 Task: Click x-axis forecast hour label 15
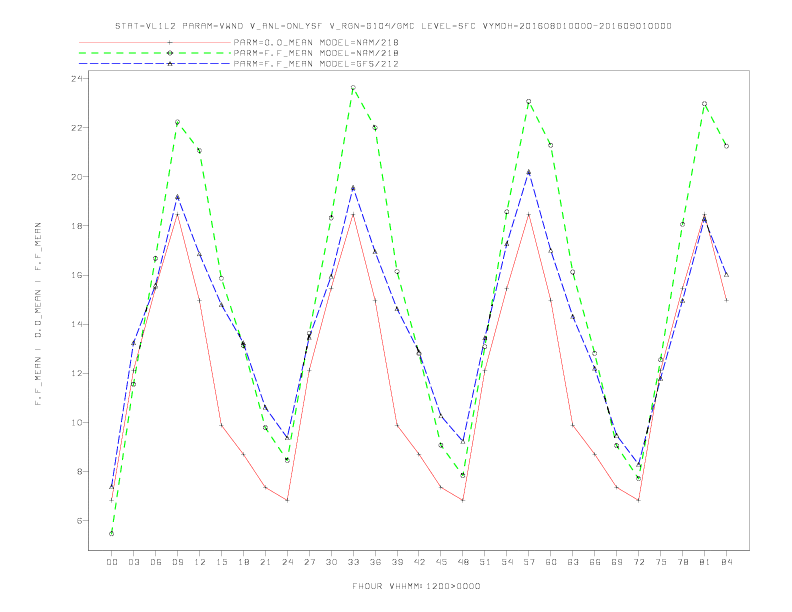tap(221, 562)
